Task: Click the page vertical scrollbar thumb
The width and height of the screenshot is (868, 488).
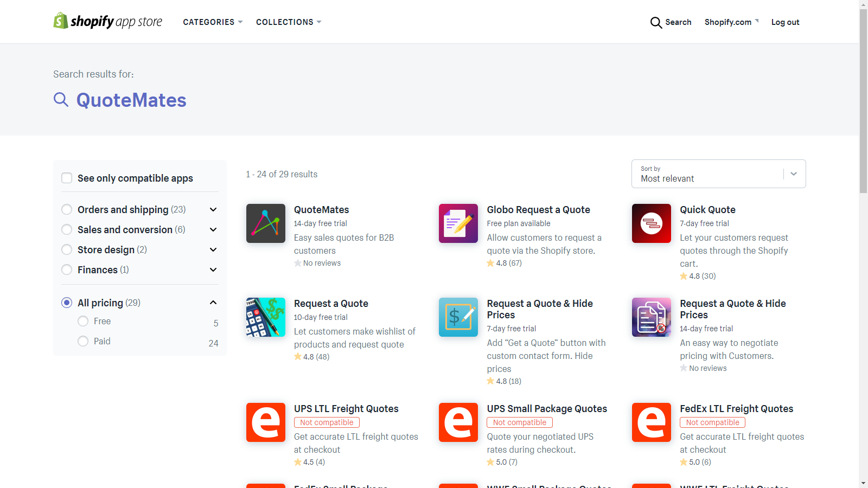Action: point(864,100)
